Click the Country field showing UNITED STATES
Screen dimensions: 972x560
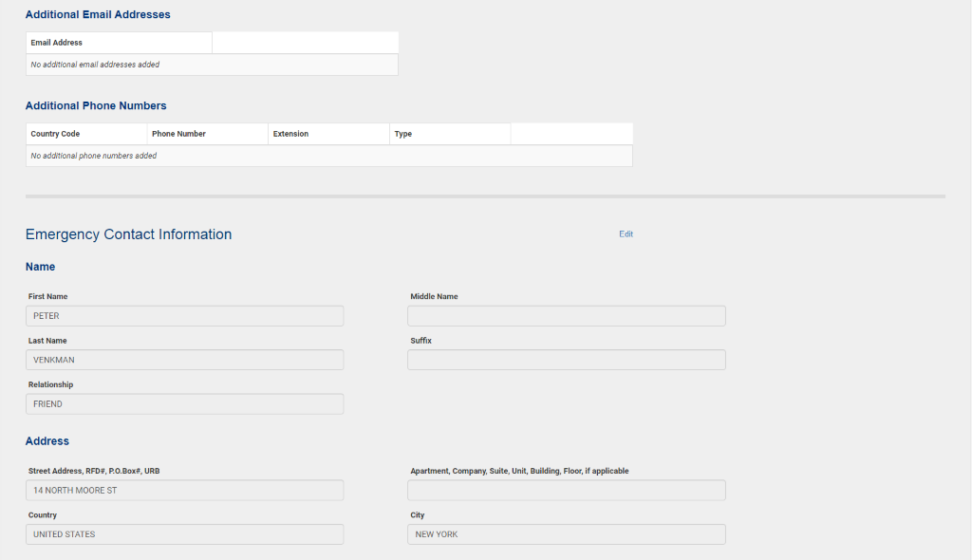coord(185,534)
